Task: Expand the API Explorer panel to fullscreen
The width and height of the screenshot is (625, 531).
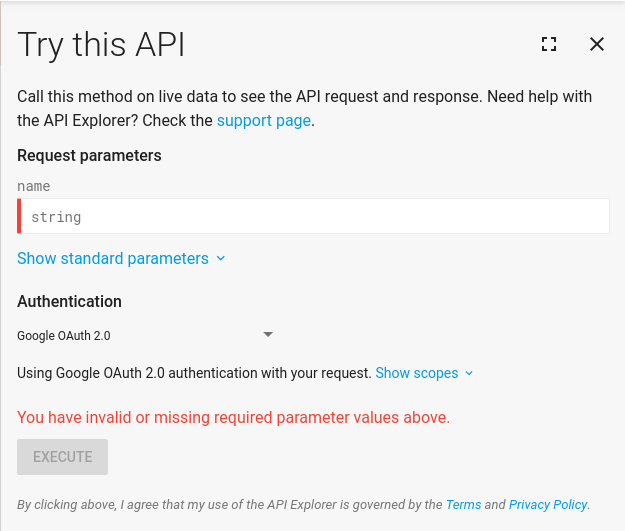Action: click(x=548, y=44)
